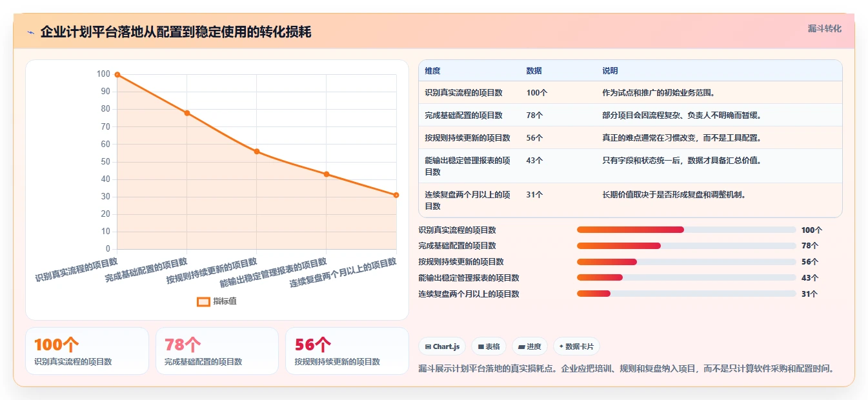Toggle the 指标值 legend swatch in chart
Screen dimensions: 868x400
pyautogui.click(x=203, y=301)
